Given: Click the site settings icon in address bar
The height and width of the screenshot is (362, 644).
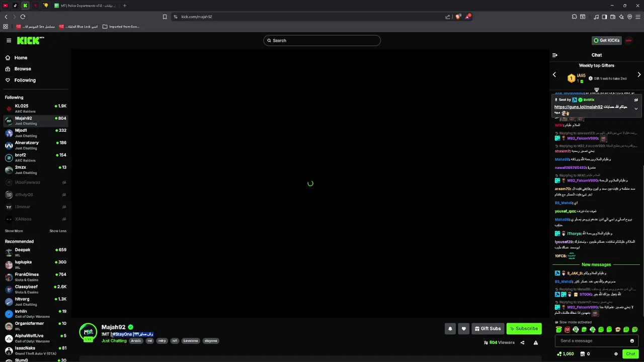Looking at the screenshot, I should (x=176, y=17).
